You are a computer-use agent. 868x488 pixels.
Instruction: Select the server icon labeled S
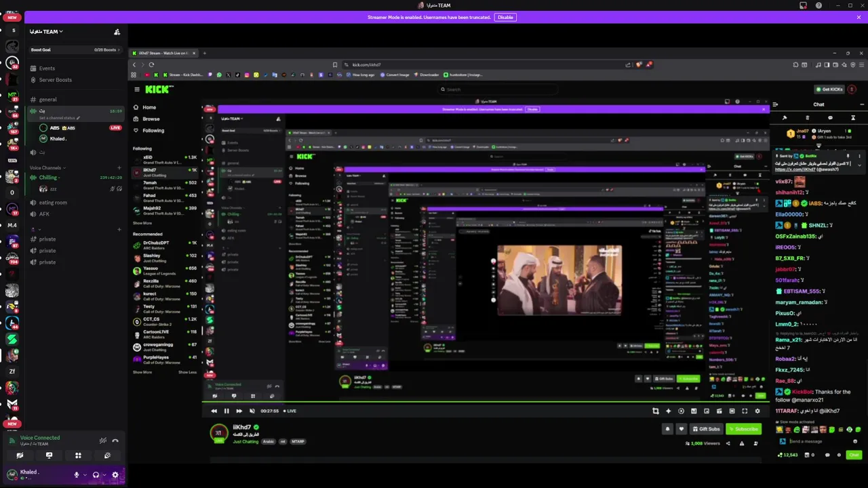tap(13, 30)
